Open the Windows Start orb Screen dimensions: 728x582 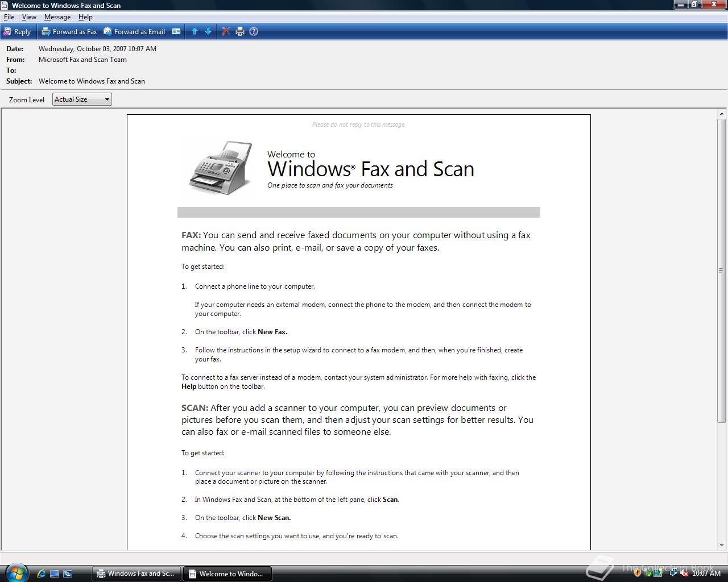(x=15, y=572)
